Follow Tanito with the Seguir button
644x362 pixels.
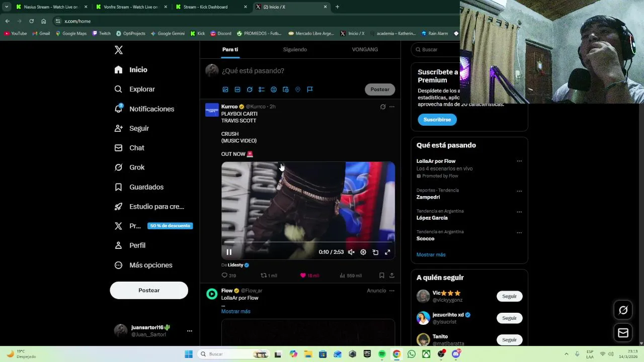point(510,339)
